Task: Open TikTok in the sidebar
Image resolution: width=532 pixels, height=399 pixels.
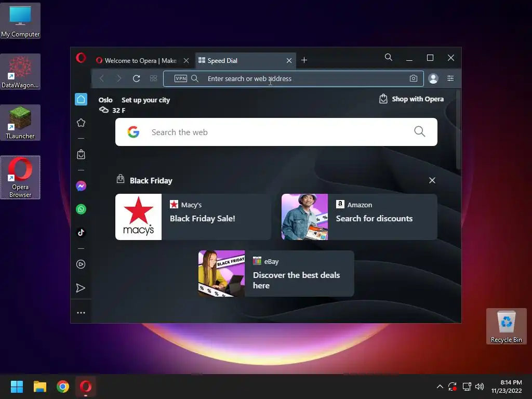Action: pos(81,232)
